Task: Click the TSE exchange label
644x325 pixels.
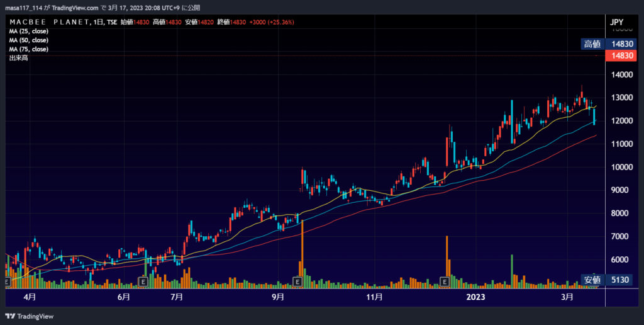Action: [112, 22]
